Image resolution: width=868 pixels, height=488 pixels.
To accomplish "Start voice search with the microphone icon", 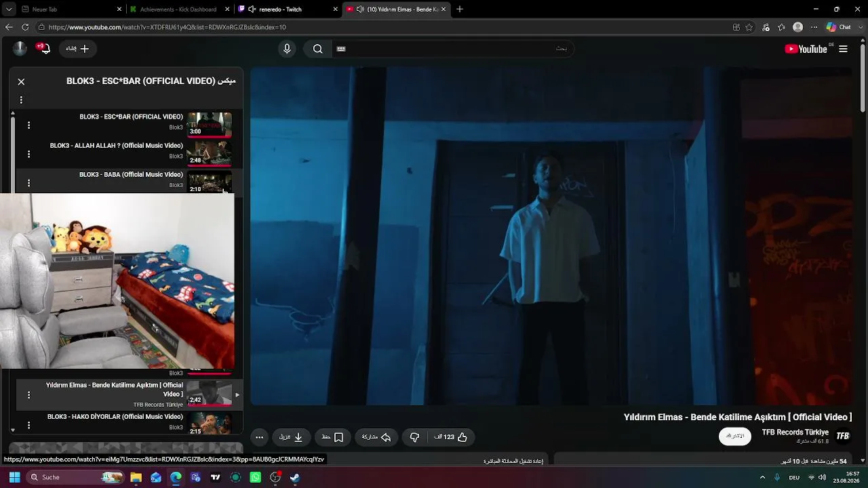I will pyautogui.click(x=287, y=49).
